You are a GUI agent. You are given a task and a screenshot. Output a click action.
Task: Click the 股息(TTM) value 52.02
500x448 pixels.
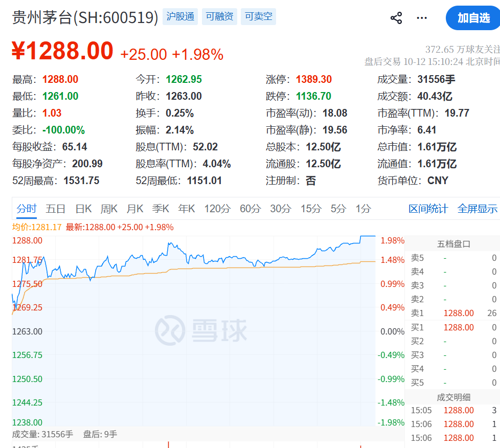[x=206, y=147]
